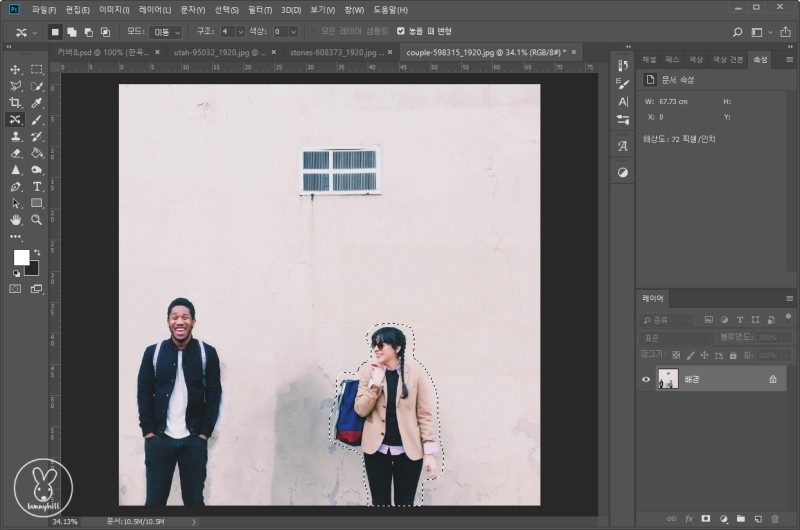Open the 색상 value dropdown in options bar
Screen dimensions: 800x530
[292, 32]
